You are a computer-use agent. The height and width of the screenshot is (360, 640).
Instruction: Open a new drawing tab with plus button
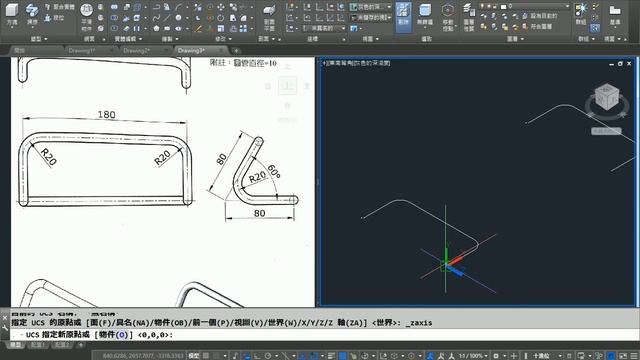[x=236, y=51]
